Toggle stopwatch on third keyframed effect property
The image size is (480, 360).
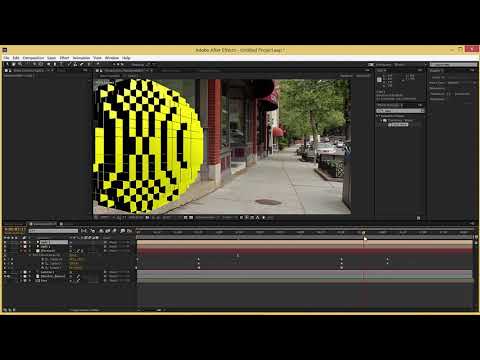click(42, 268)
